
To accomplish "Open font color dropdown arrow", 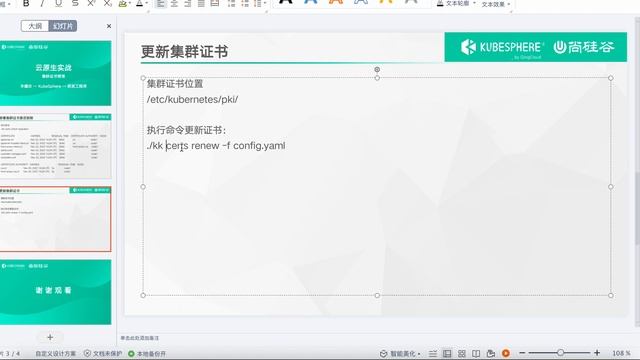I will (x=147, y=4).
